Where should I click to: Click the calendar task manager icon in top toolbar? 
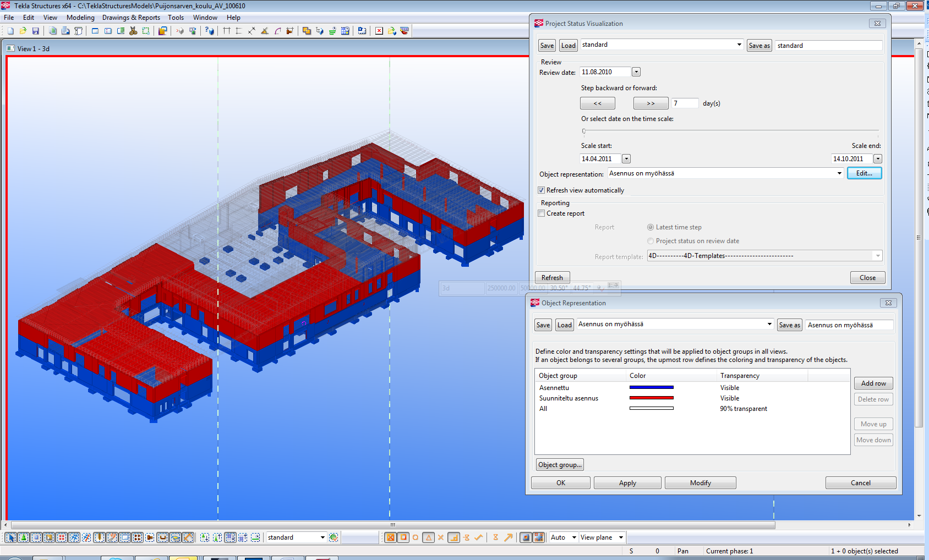click(x=345, y=31)
